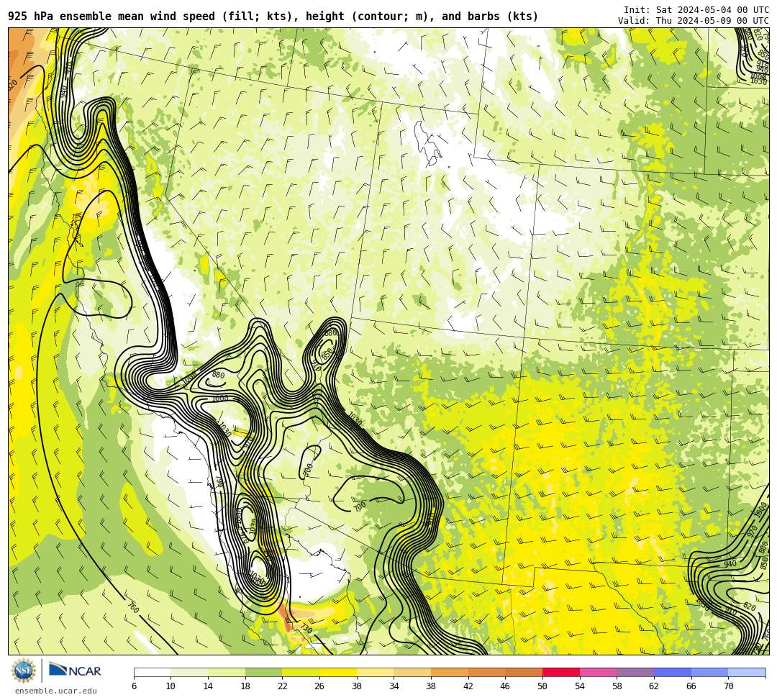The image size is (777, 700).
Task: Click the colorbar tick label 46
Action: [x=506, y=686]
